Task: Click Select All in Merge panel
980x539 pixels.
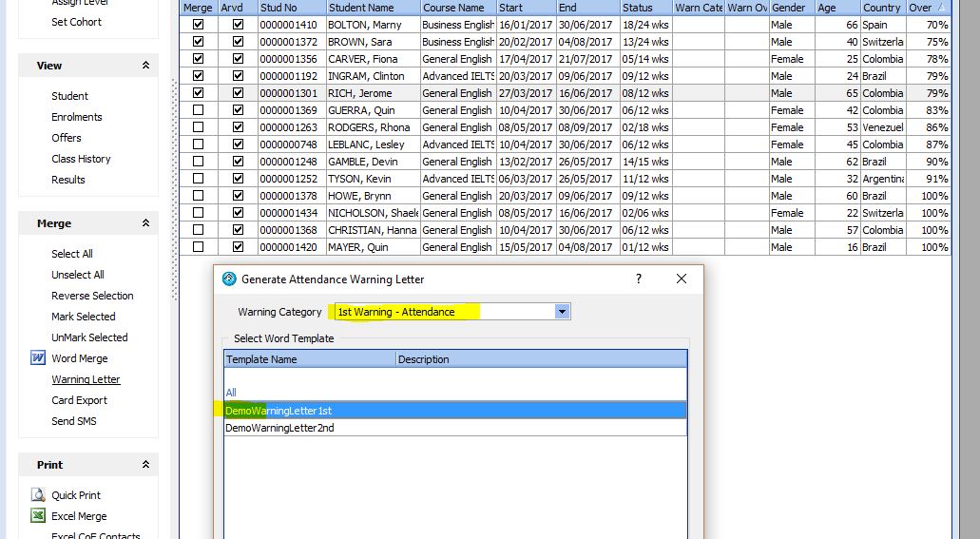Action: pos(72,254)
